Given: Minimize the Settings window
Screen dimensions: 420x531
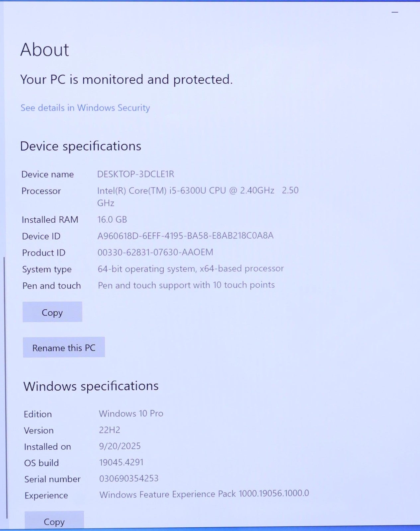Looking at the screenshot, I should pyautogui.click(x=395, y=12).
